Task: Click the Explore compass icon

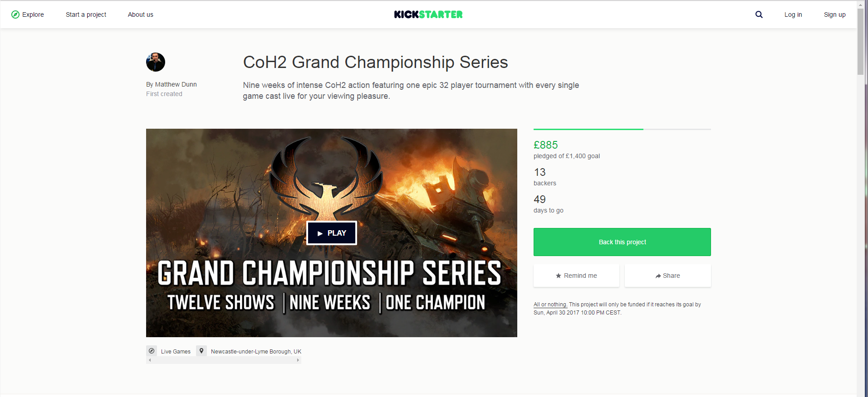Action: pyautogui.click(x=15, y=15)
